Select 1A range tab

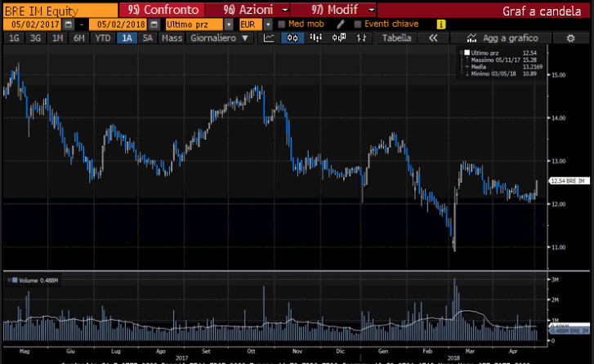click(127, 38)
